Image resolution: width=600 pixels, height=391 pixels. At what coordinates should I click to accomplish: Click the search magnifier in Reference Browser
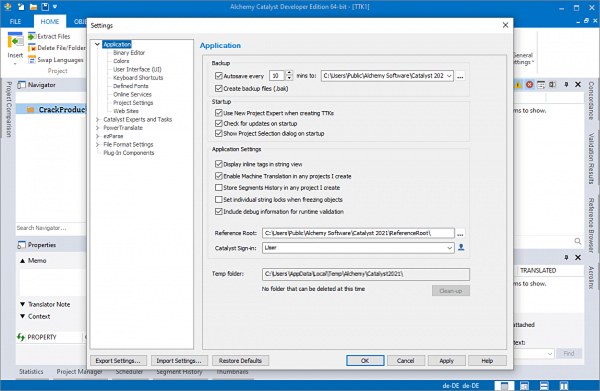578,241
